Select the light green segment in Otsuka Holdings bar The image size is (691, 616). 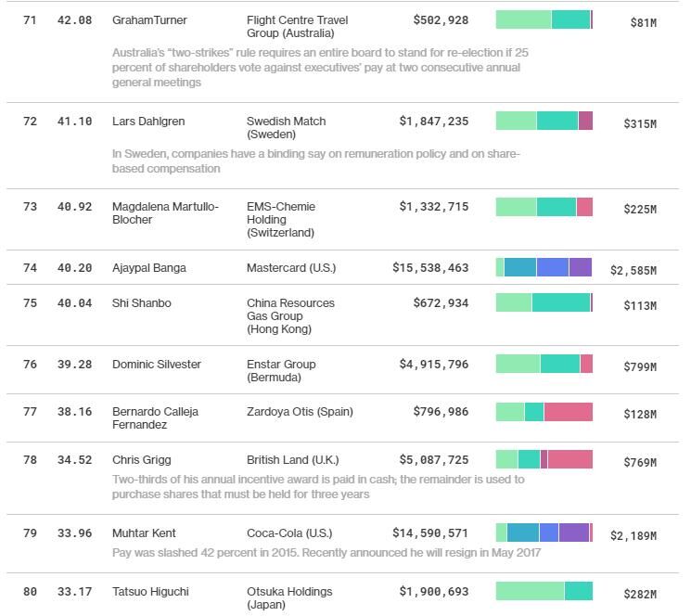coord(530,591)
